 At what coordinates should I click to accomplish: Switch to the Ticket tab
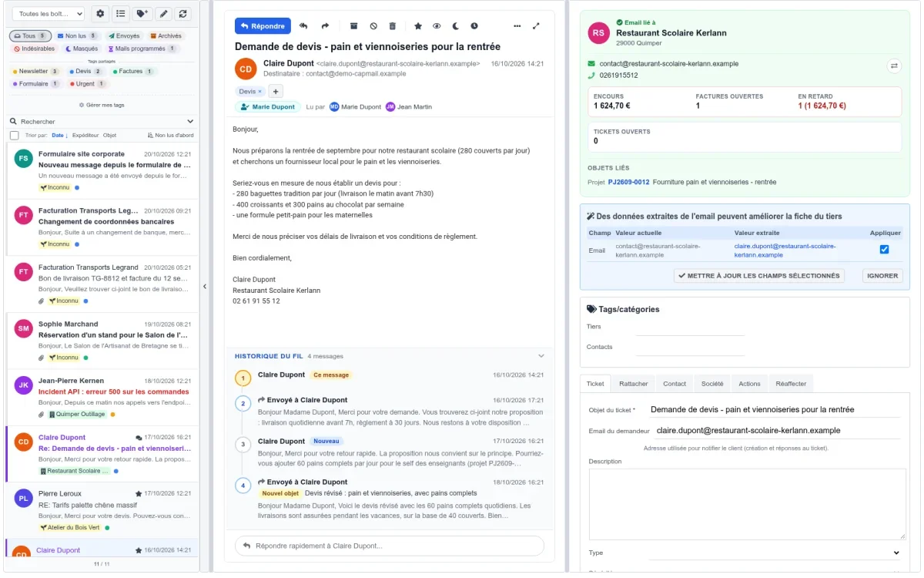click(x=595, y=383)
